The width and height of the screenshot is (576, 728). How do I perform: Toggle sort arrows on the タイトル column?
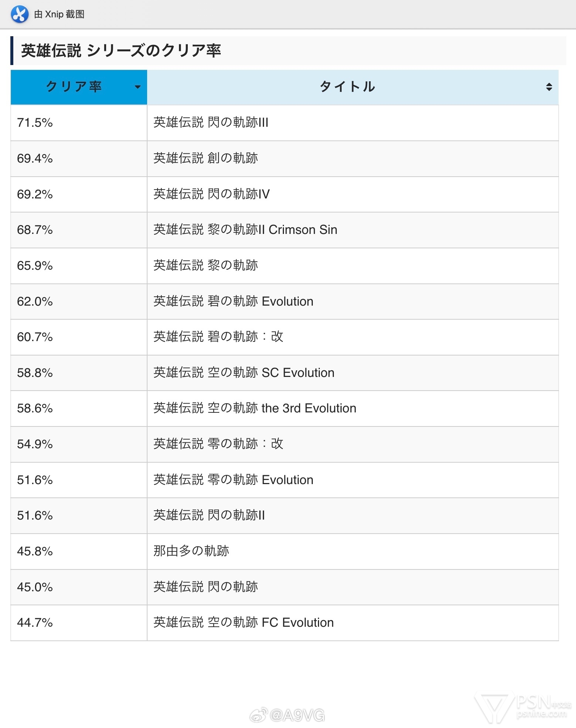point(549,87)
